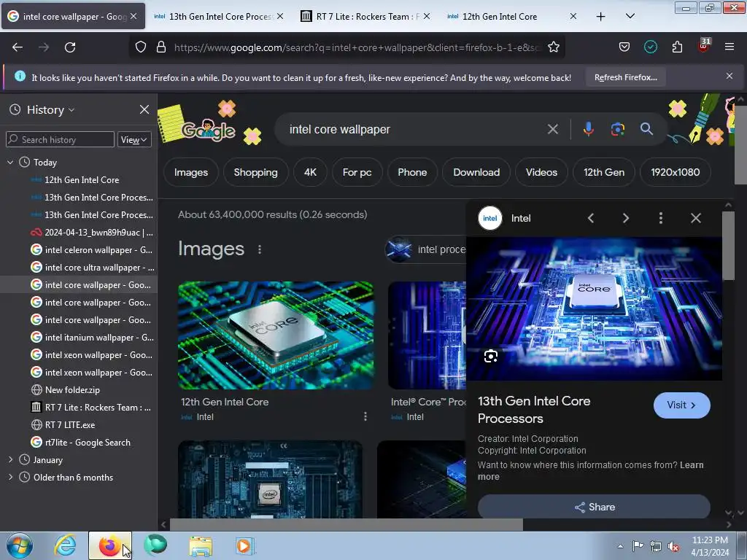The width and height of the screenshot is (747, 560).
Task: Click the Search history input field
Action: coord(60,139)
